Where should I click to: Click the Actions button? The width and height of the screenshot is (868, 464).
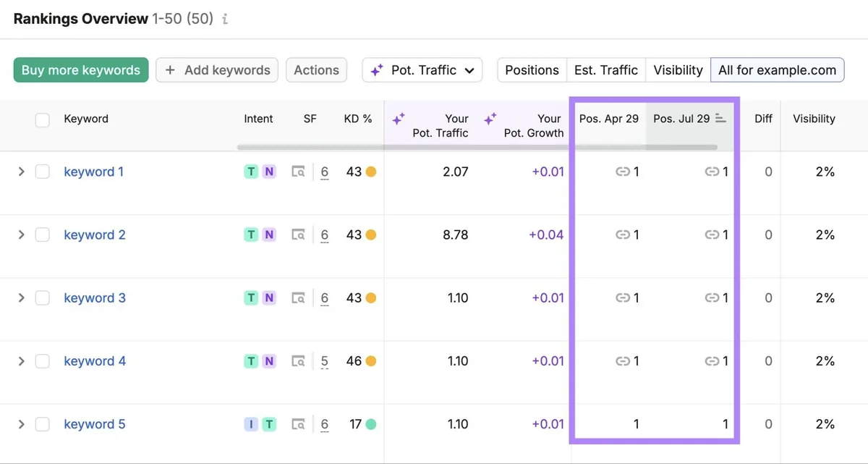[x=317, y=70]
